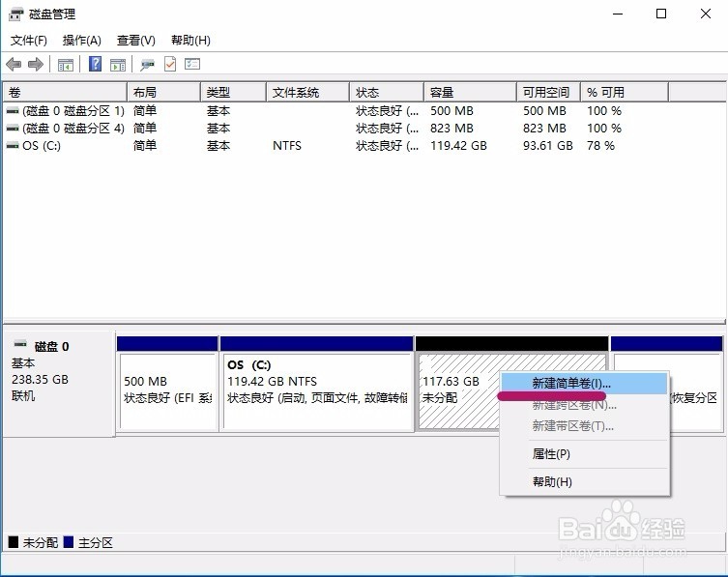Click the disk connect toolbar icon
The height and width of the screenshot is (577, 728).
(147, 65)
